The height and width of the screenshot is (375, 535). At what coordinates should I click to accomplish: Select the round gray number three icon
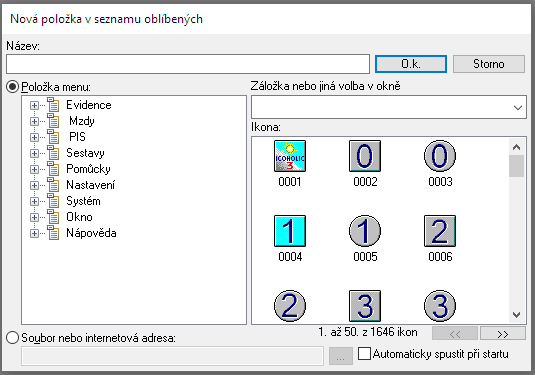[440, 306]
